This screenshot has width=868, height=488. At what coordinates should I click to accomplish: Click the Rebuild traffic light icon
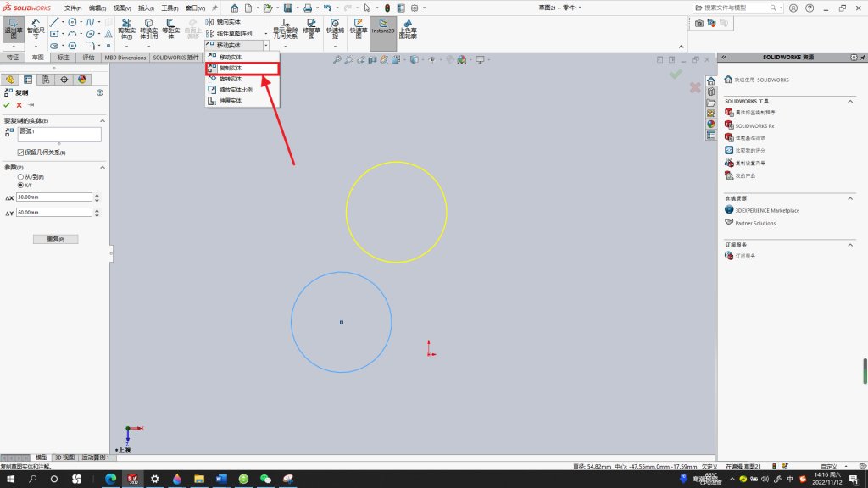pos(387,8)
